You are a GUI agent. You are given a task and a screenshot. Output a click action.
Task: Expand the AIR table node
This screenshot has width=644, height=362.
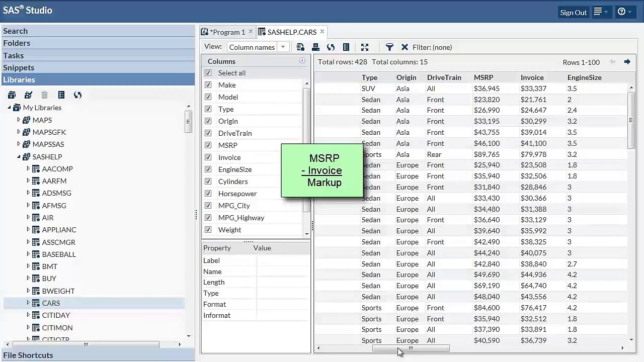coord(28,218)
